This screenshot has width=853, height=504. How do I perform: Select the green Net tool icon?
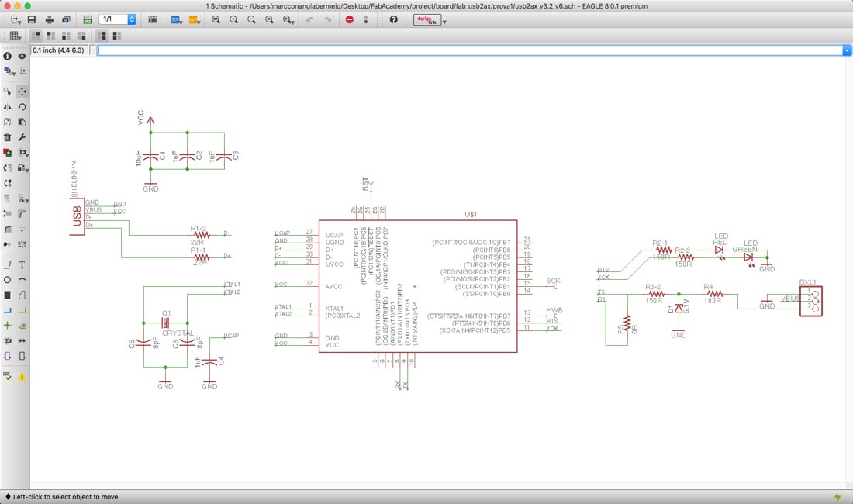22,310
